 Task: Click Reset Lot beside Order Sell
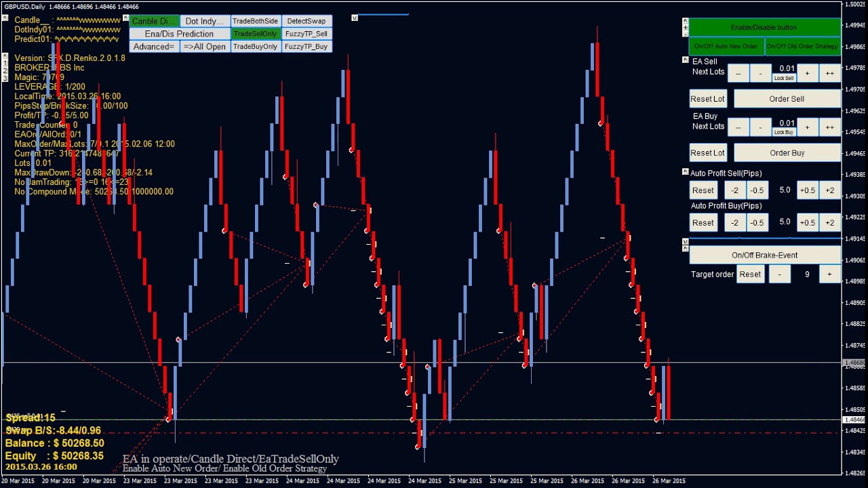[707, 99]
